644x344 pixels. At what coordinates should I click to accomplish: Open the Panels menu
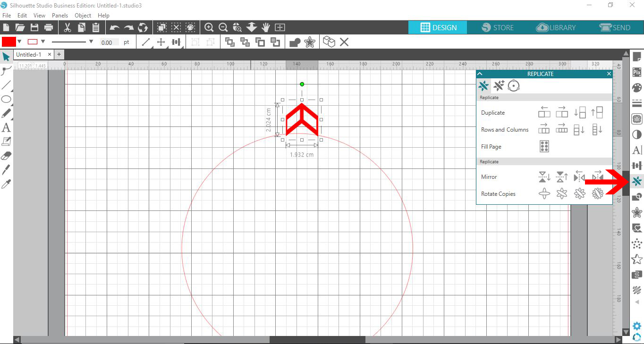[60, 16]
